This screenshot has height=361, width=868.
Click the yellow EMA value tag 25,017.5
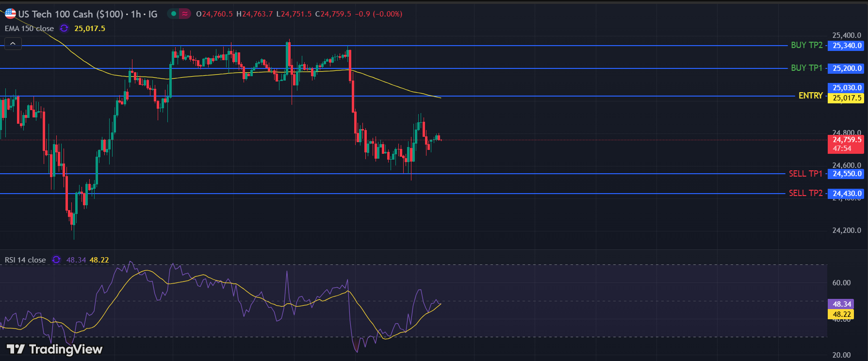tap(847, 98)
